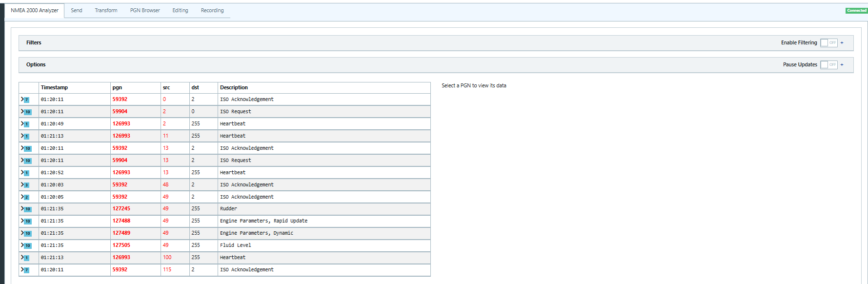Viewport: 868px width, 284px height.
Task: Click count badge 10 on Engine Parameters, Rapid Update row
Action: pos(28,221)
